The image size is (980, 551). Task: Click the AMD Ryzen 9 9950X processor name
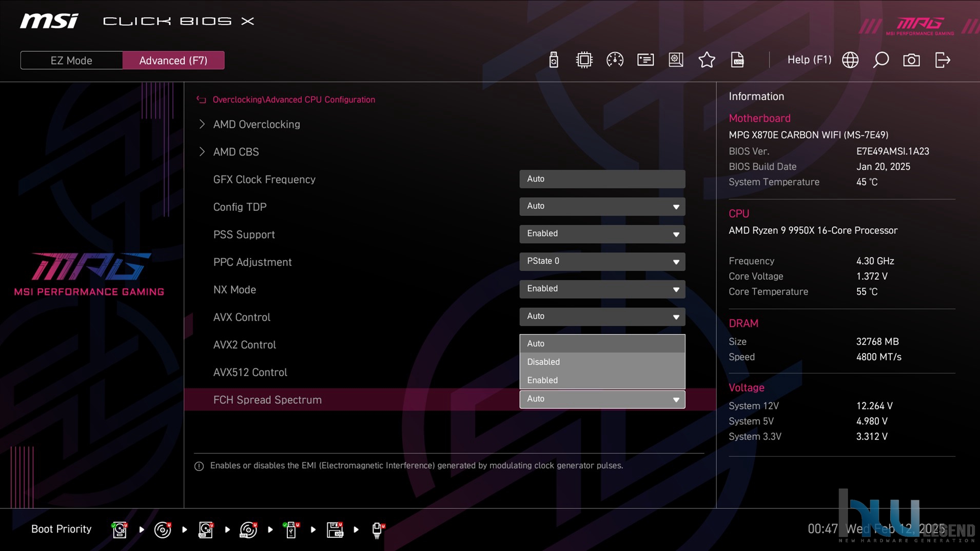[x=813, y=230]
